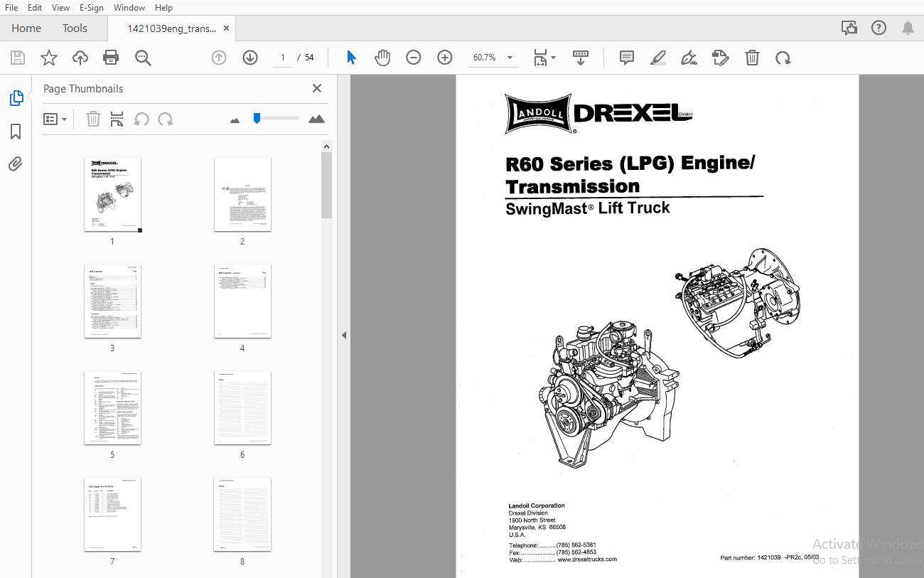Click the current page number field
The height and width of the screenshot is (578, 924).
[x=283, y=58]
